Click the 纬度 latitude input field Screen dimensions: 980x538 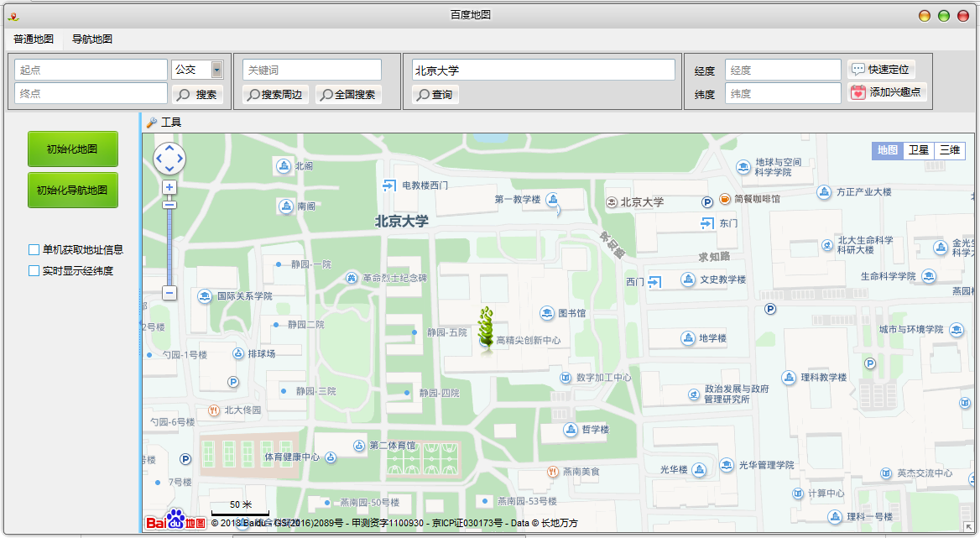[x=783, y=94]
